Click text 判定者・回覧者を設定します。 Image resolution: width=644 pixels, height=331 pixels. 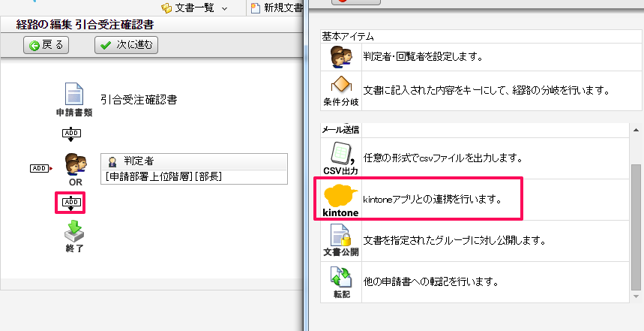[x=423, y=56]
